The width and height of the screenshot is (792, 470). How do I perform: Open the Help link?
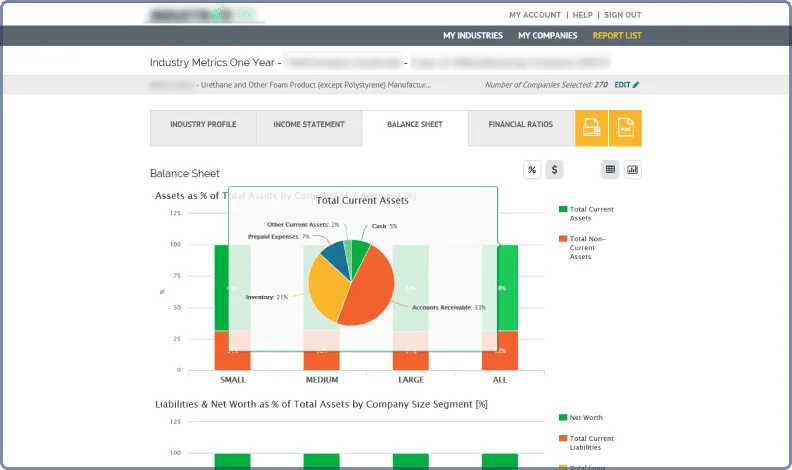(x=582, y=15)
